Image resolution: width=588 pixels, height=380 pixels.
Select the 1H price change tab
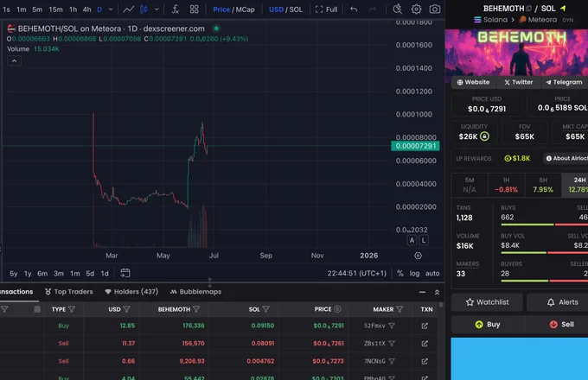[506, 185]
